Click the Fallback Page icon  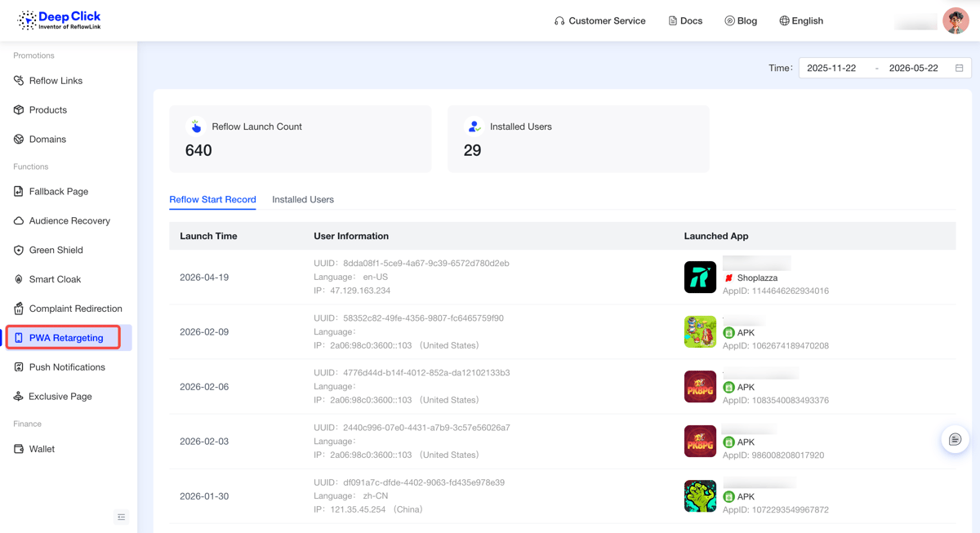(x=19, y=192)
